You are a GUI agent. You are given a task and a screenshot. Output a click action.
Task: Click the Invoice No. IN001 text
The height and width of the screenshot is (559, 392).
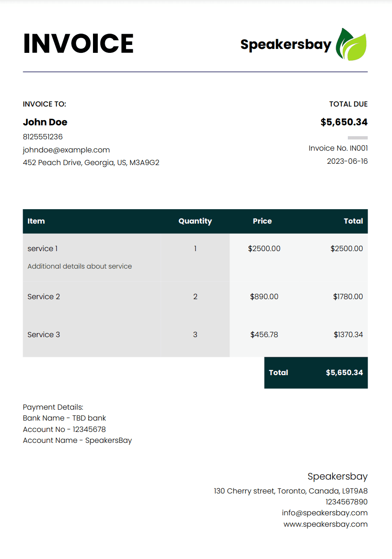(x=338, y=148)
